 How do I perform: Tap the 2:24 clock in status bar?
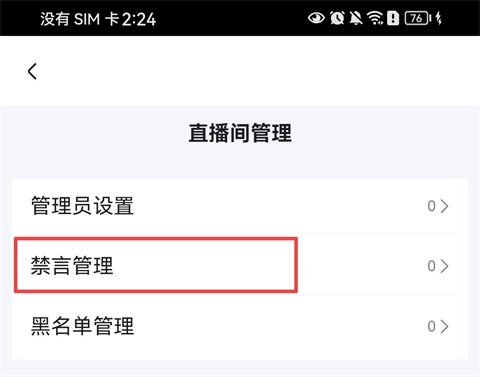pyautogui.click(x=139, y=19)
